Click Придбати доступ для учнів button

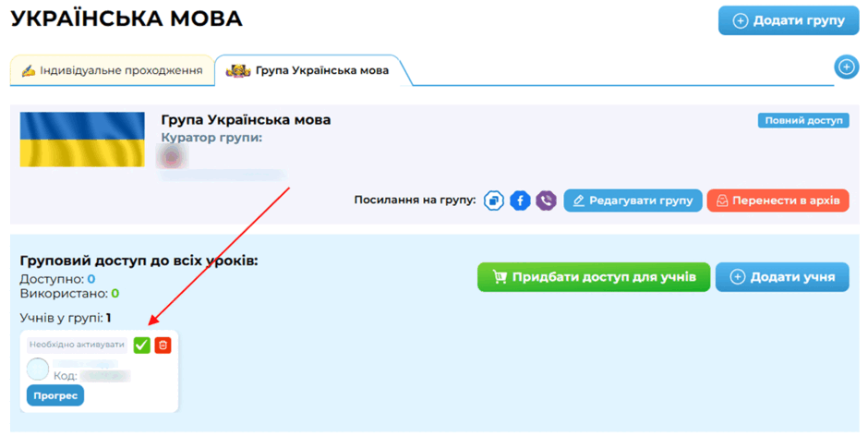594,277
